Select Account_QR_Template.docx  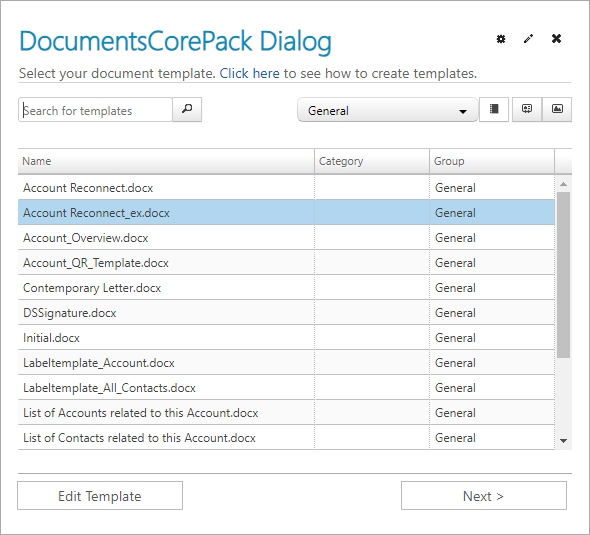(286, 263)
